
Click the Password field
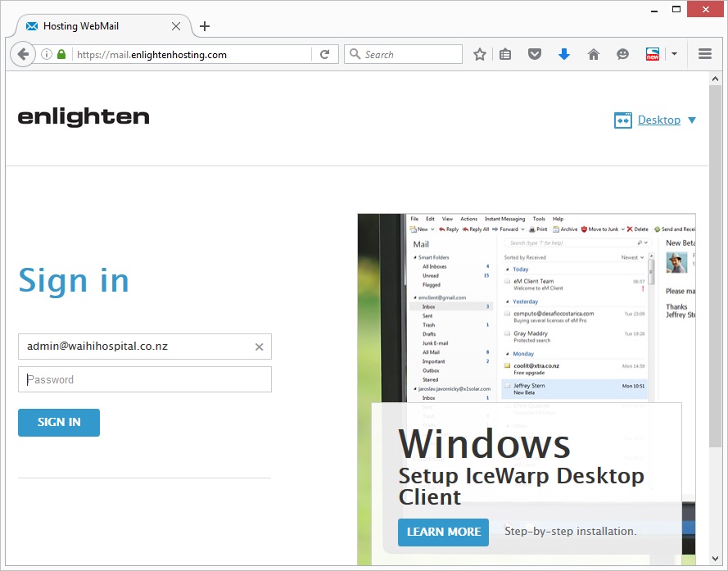click(x=145, y=379)
